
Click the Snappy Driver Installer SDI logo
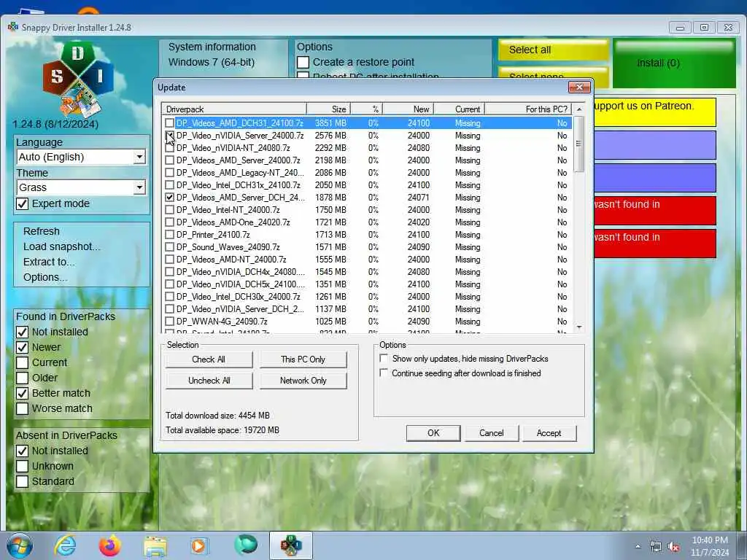(x=77, y=79)
